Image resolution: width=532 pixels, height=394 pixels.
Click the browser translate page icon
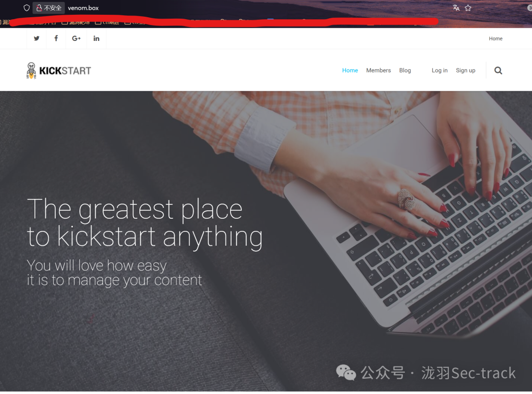coord(456,8)
